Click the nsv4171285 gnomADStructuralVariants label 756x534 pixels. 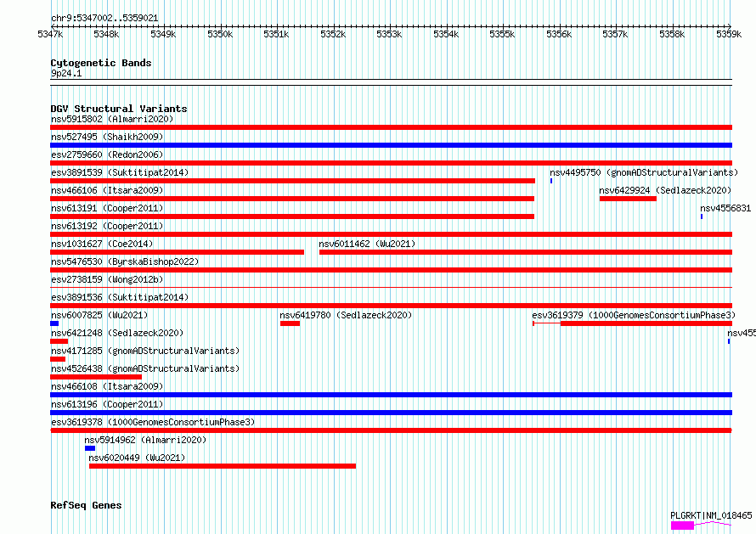tap(145, 351)
